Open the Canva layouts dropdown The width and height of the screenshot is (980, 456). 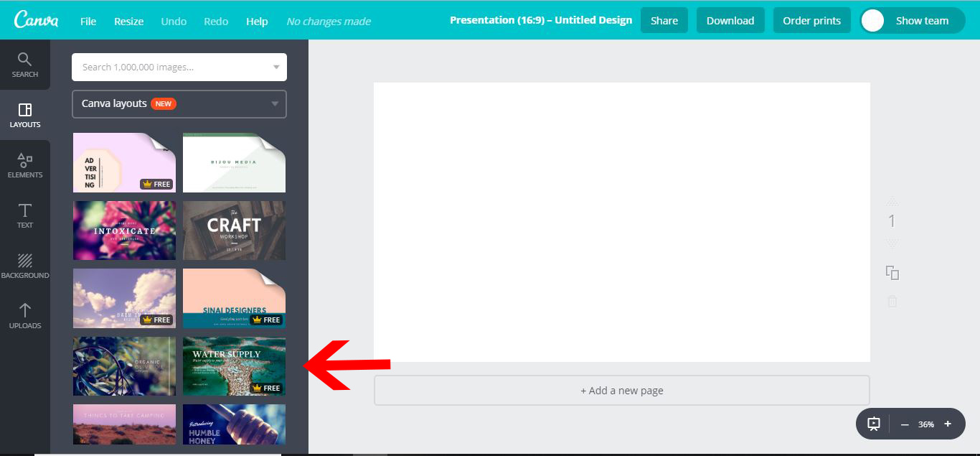tap(178, 103)
